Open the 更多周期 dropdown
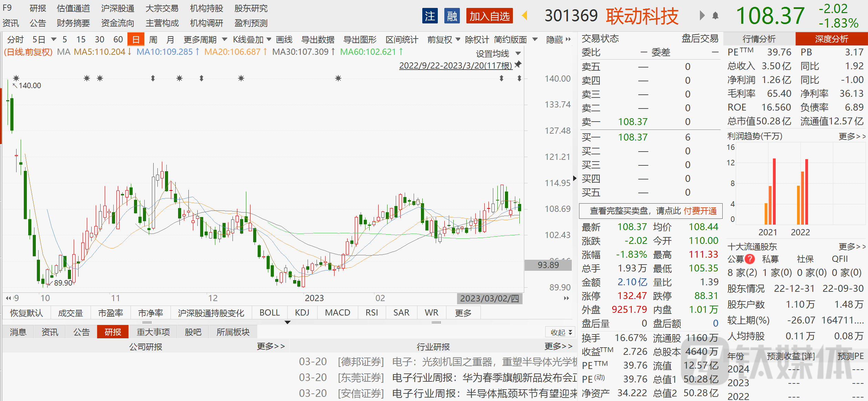 coord(205,40)
